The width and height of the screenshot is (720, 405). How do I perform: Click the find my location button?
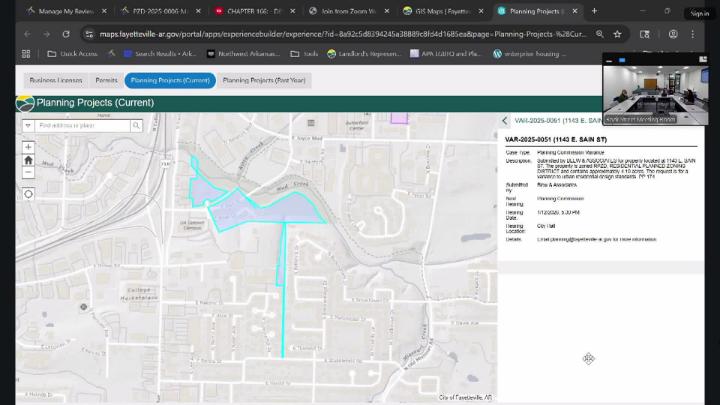point(28,193)
